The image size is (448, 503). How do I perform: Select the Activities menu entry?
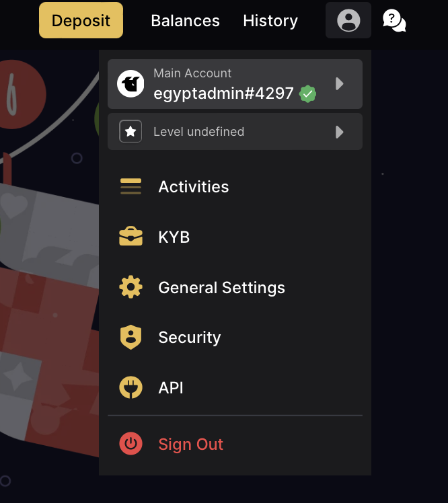click(x=235, y=186)
